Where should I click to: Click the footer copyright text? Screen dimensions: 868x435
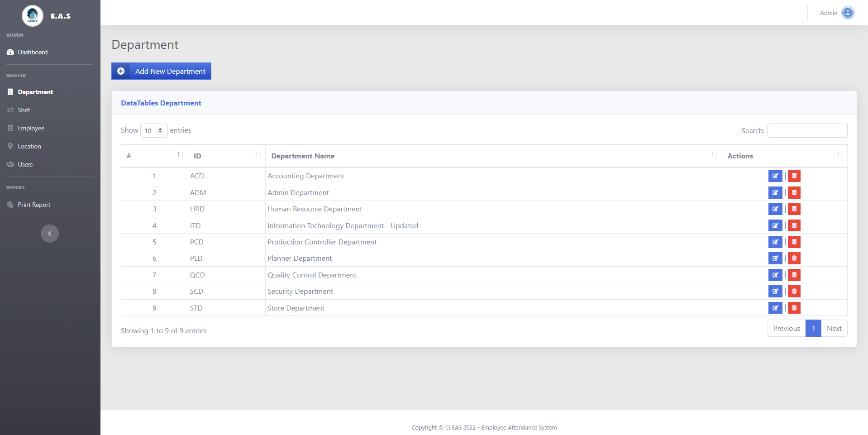(x=484, y=427)
